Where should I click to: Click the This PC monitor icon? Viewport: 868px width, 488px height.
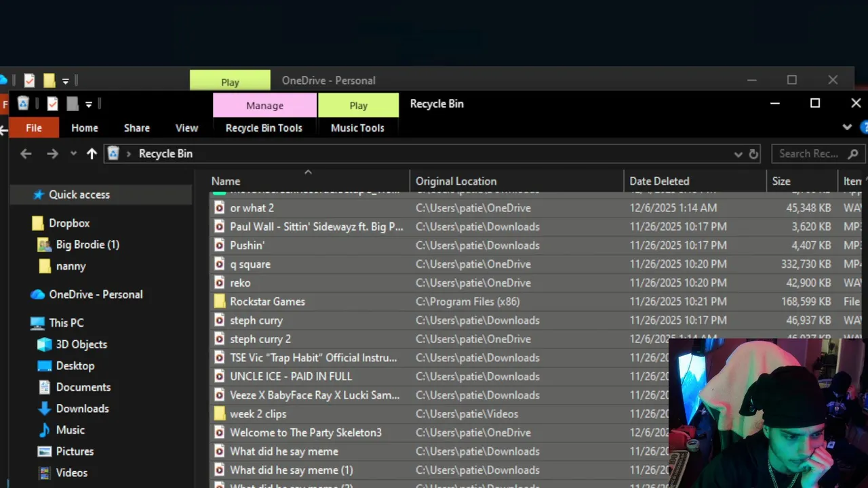click(37, 323)
